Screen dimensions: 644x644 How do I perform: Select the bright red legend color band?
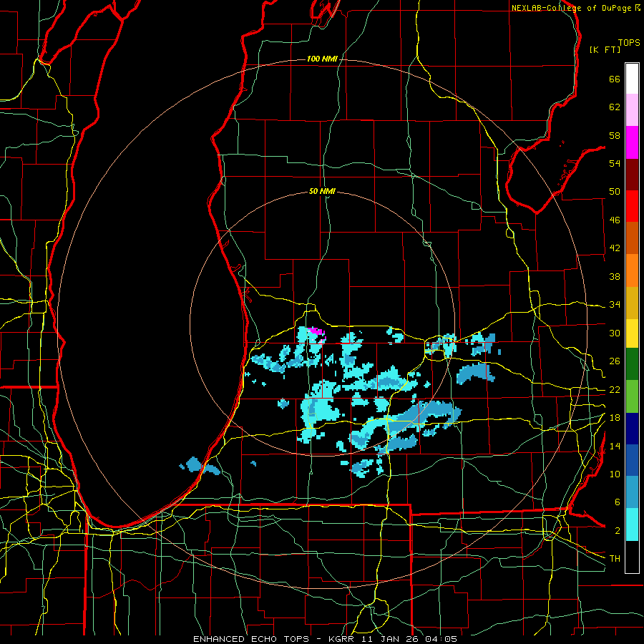(x=632, y=206)
